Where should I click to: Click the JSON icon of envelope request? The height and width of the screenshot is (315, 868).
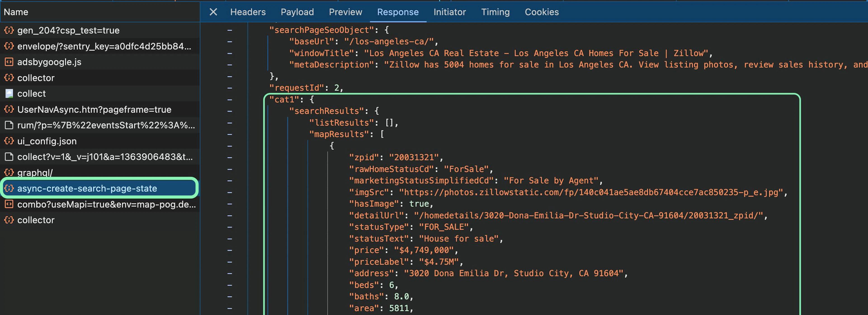click(9, 46)
